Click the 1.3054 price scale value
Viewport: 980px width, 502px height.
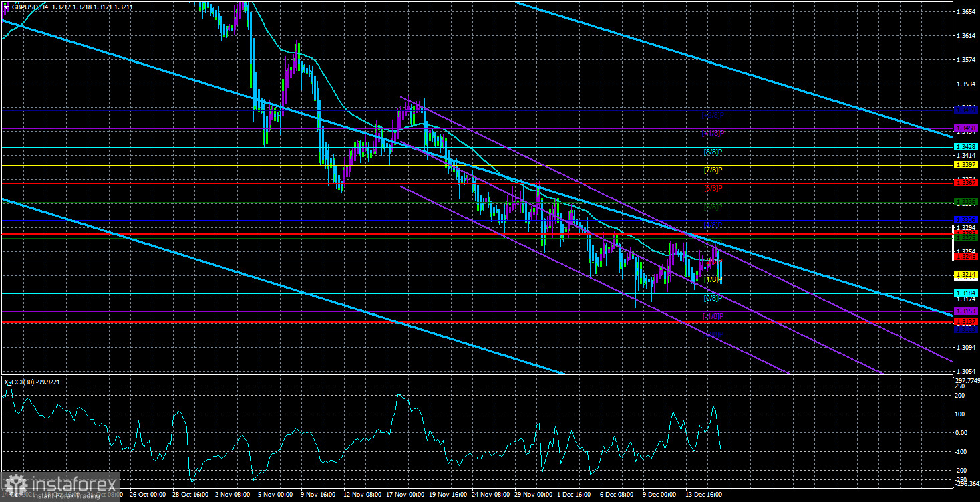pos(966,372)
